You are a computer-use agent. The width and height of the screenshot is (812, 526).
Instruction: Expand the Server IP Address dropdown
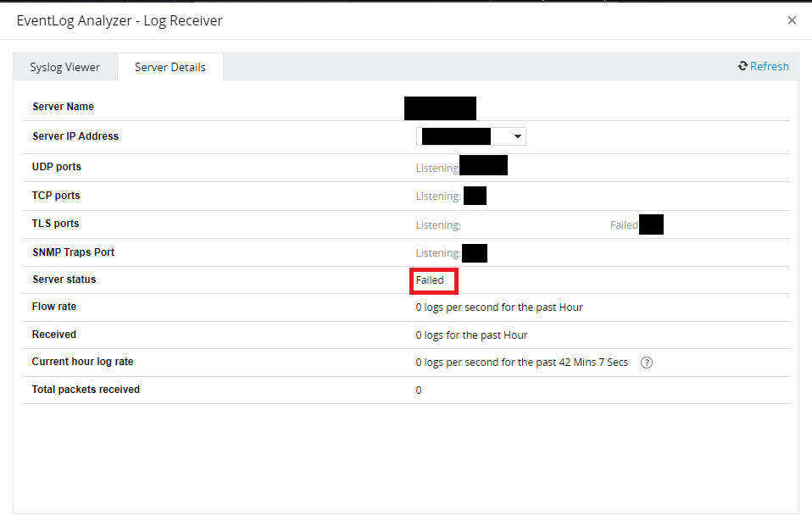[x=471, y=136]
